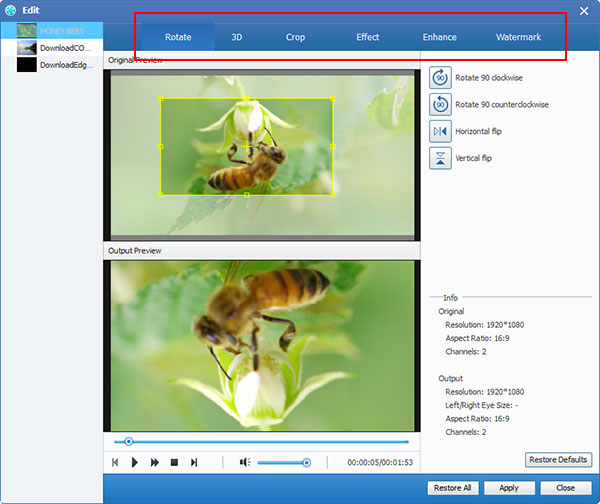Click bottom-right crop handle in original preview
Screen dimensions: 600x504
pyautogui.click(x=333, y=195)
